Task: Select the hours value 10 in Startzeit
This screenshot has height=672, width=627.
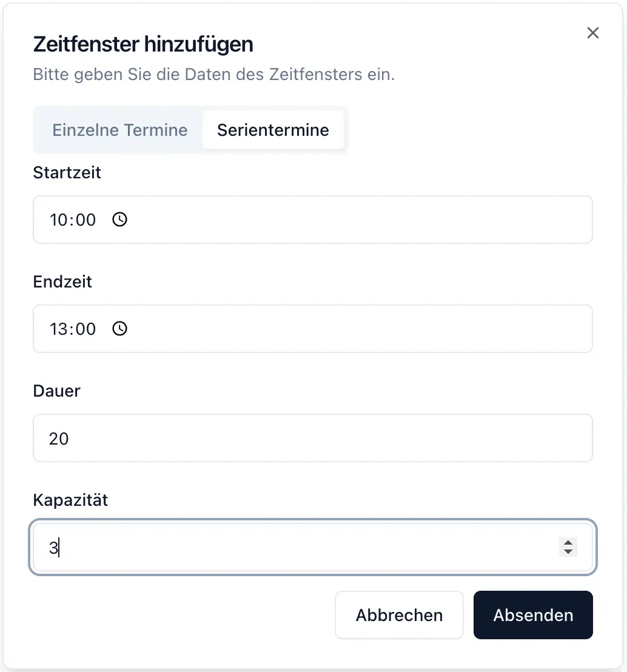Action: (58, 220)
